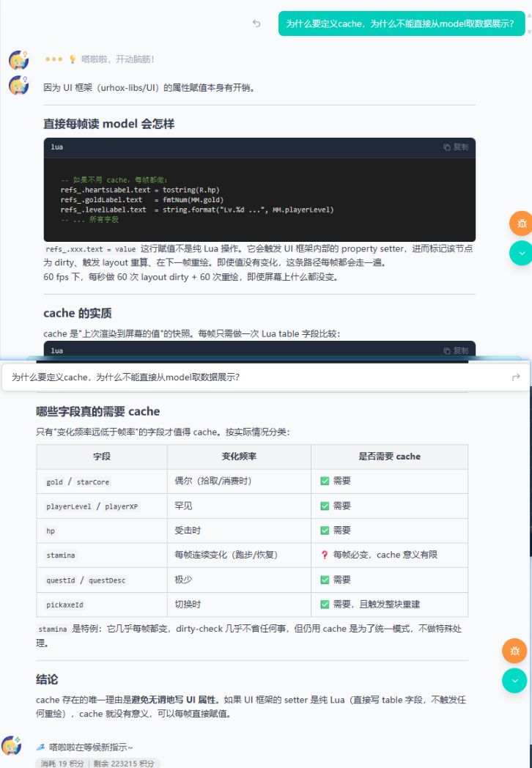Click the teal chevron button beside 结论 heading
This screenshot has height=768, width=532.
click(514, 681)
